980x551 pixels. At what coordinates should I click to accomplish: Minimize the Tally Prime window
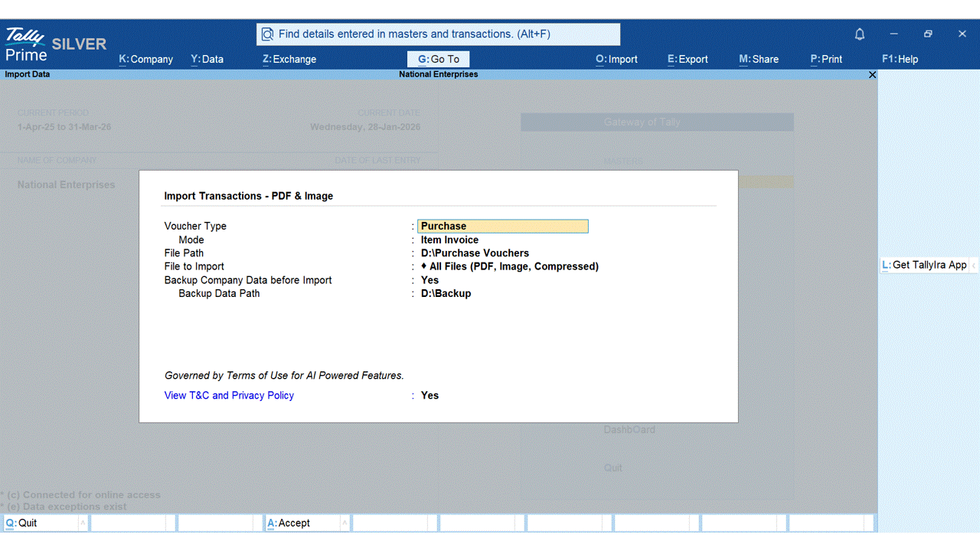893,34
